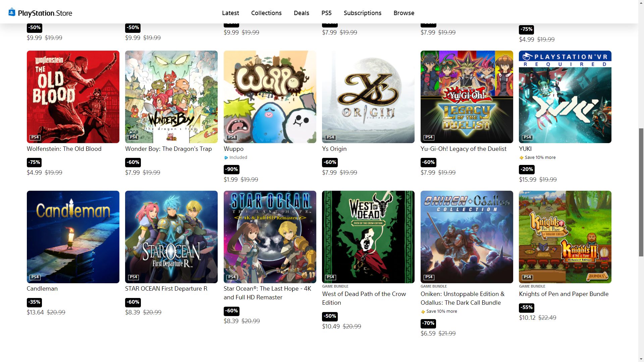Image resolution: width=644 pixels, height=362 pixels.
Task: Click the PlayStation Store logo icon
Action: coord(12,12)
